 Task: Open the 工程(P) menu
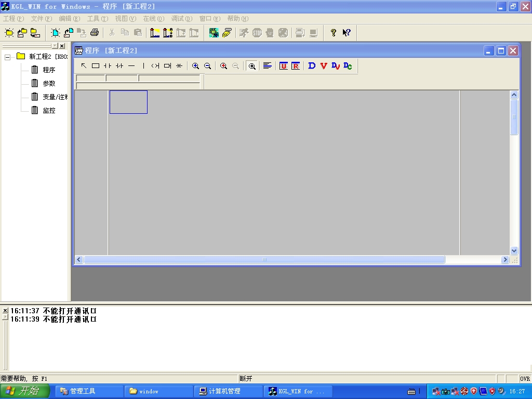pos(14,19)
